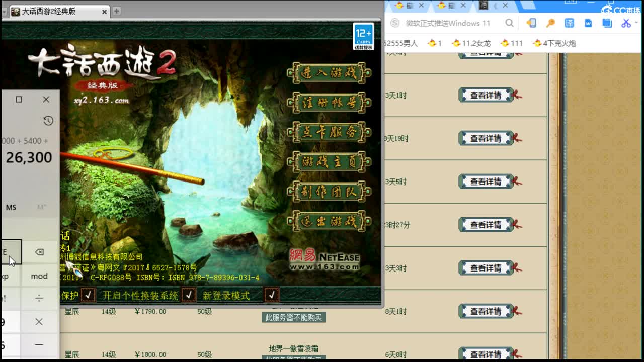
Task: Select the 点卡服务 launcher option
Action: pyautogui.click(x=329, y=133)
